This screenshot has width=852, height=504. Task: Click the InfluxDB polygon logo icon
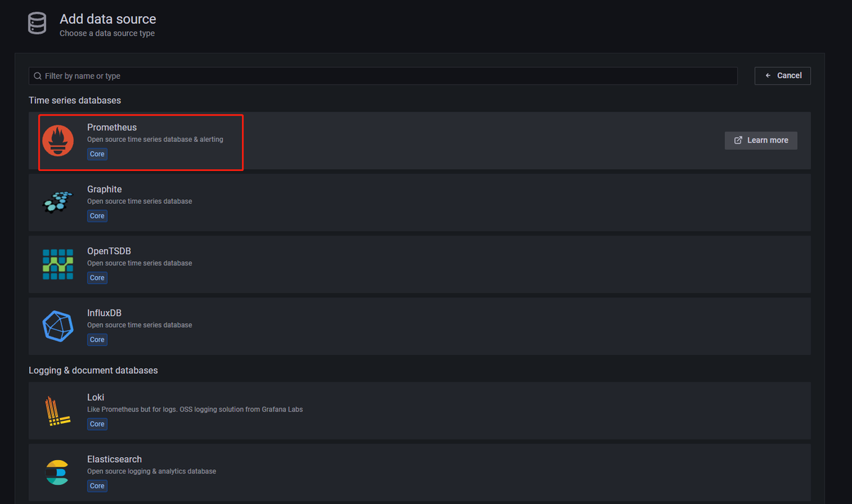pos(58,326)
